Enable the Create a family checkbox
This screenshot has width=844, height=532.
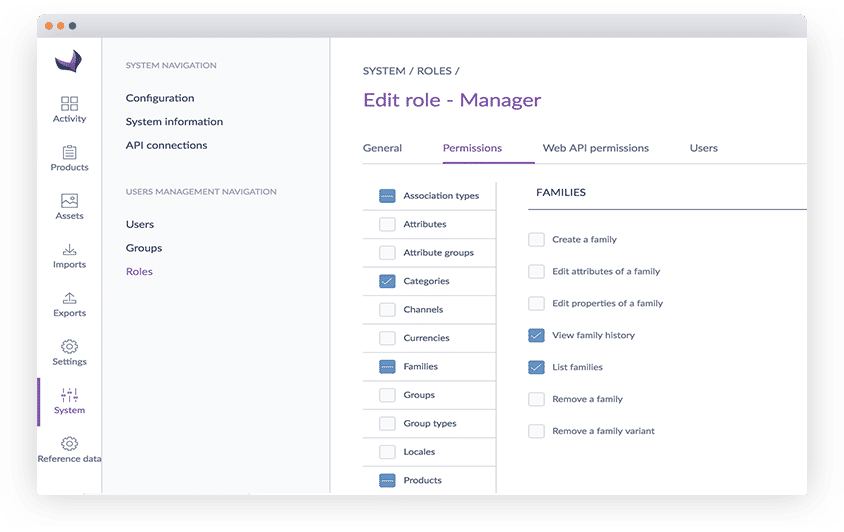click(x=536, y=240)
